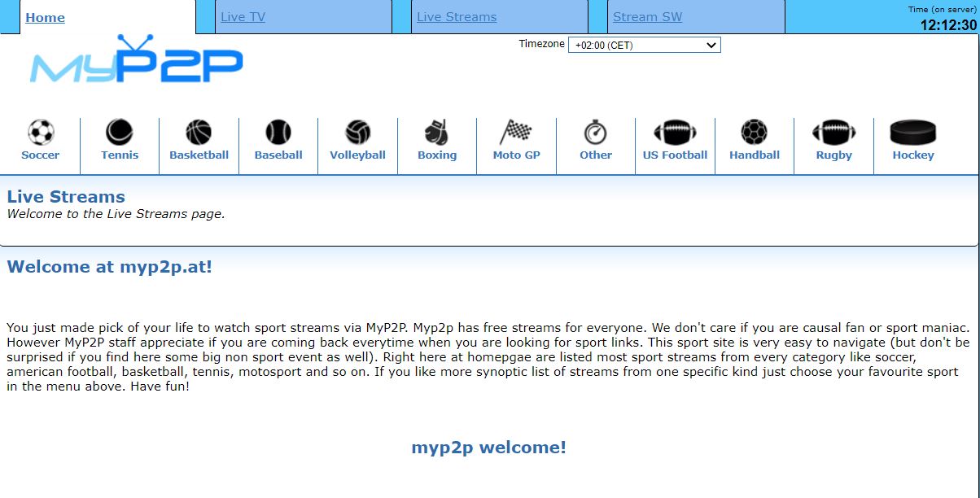Choose the US Football icon
Image resolution: width=980 pixels, height=498 pixels.
675,132
